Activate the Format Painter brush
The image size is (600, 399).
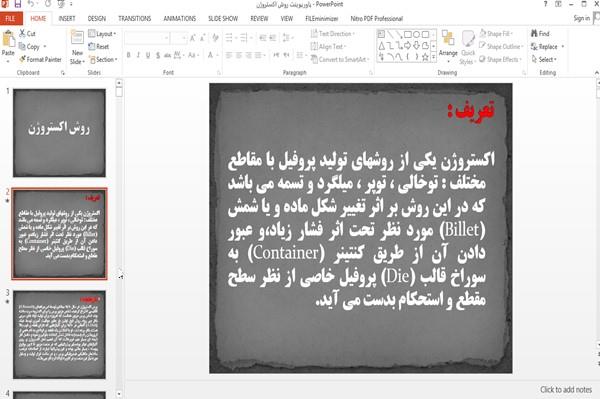22,59
